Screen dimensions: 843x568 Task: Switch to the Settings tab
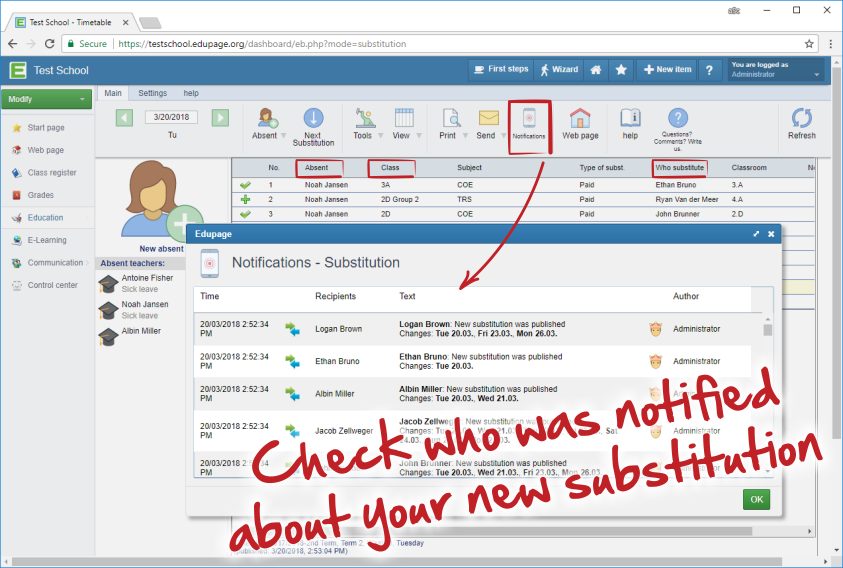(x=152, y=93)
